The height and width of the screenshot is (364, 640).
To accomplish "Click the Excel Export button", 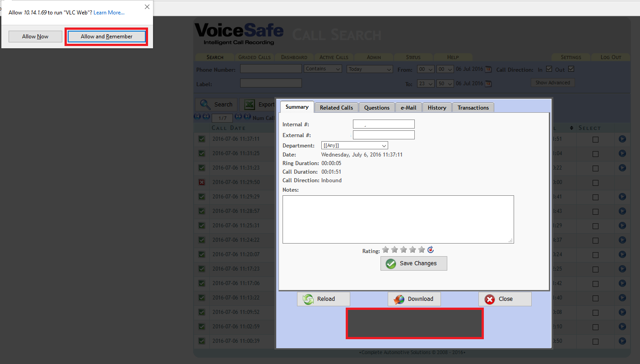I will (x=258, y=105).
